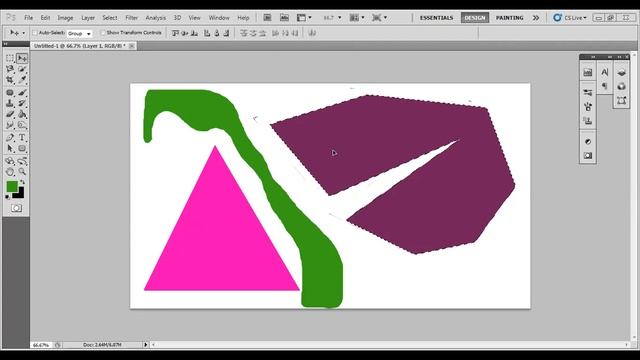
Task: Select the Rectangular Marquee tool
Action: 10,58
